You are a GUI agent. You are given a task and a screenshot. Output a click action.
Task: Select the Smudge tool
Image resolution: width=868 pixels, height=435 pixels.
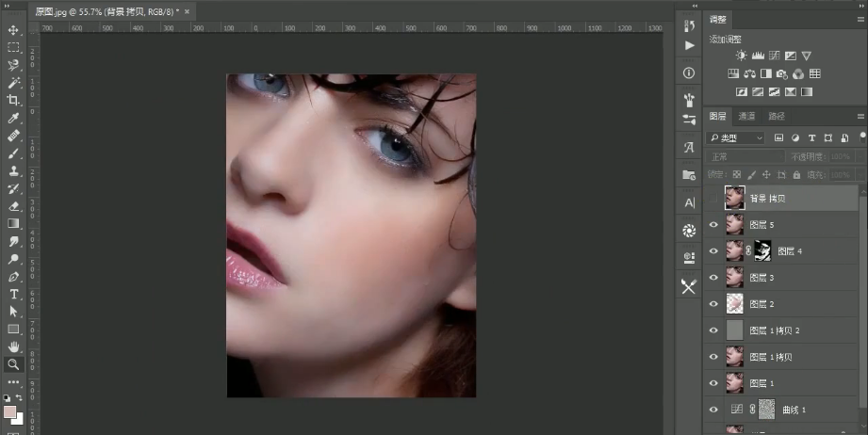coord(13,242)
